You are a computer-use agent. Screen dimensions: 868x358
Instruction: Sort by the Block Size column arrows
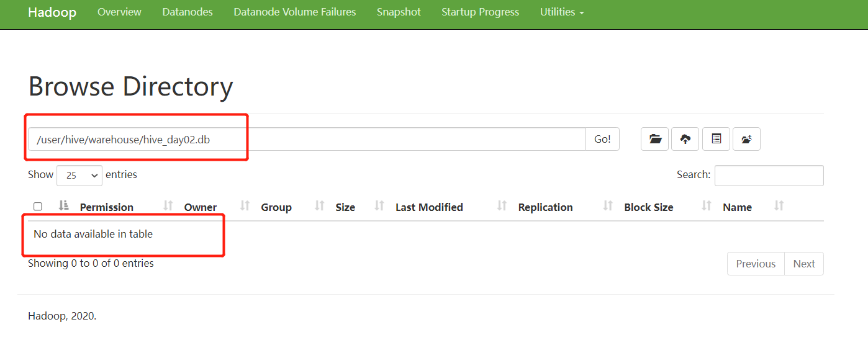coord(707,206)
